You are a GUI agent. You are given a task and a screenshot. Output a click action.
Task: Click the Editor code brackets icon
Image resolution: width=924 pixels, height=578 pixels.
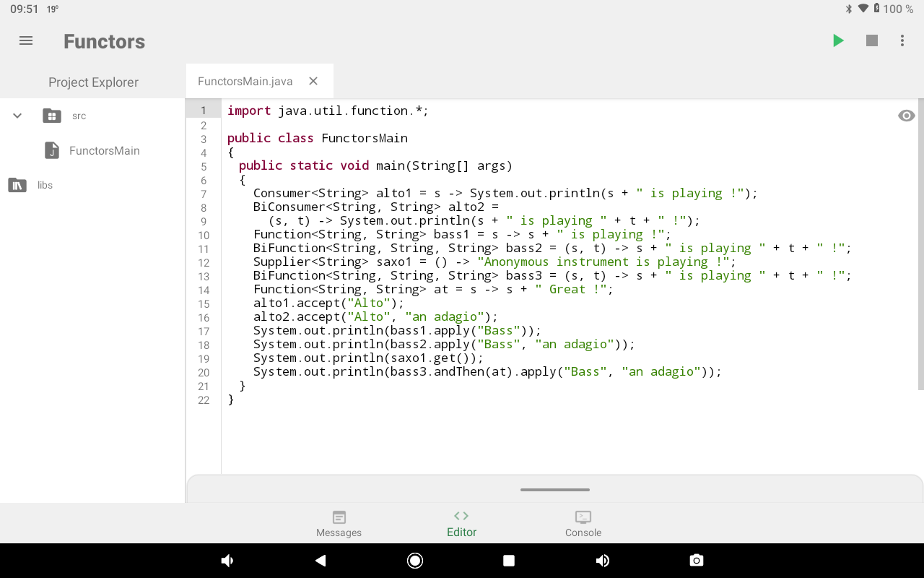coord(461,516)
